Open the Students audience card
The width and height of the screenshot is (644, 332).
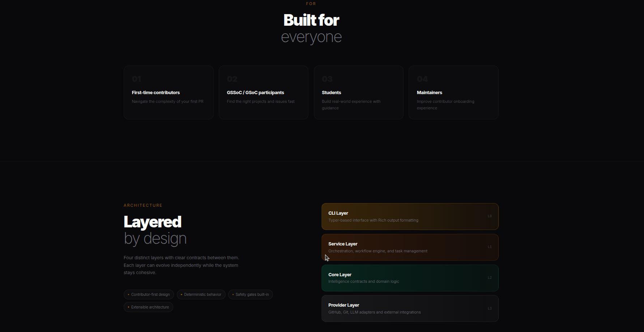[x=359, y=92]
